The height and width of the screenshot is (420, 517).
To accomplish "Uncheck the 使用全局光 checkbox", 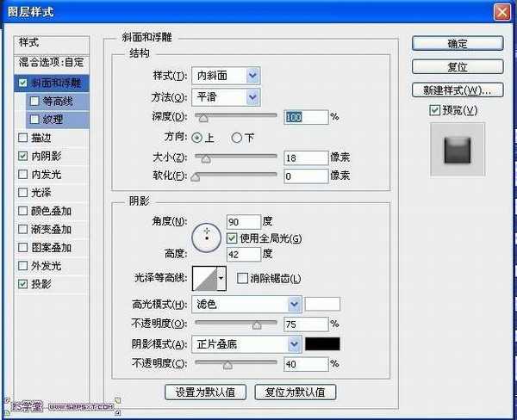I will coord(231,238).
